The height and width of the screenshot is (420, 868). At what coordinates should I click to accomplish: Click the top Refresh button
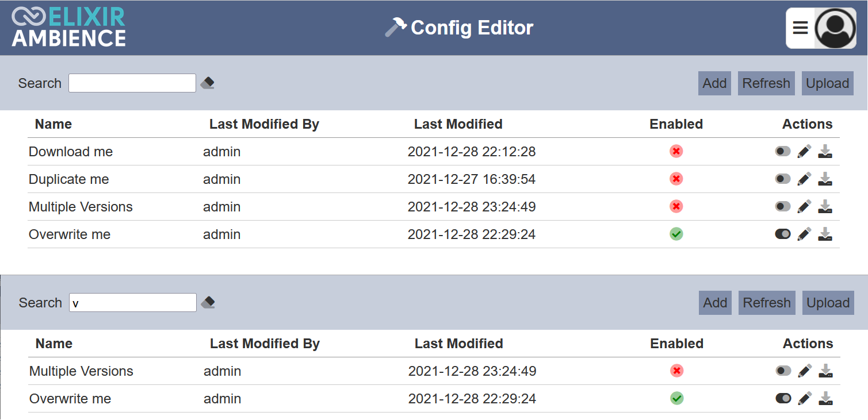click(766, 83)
